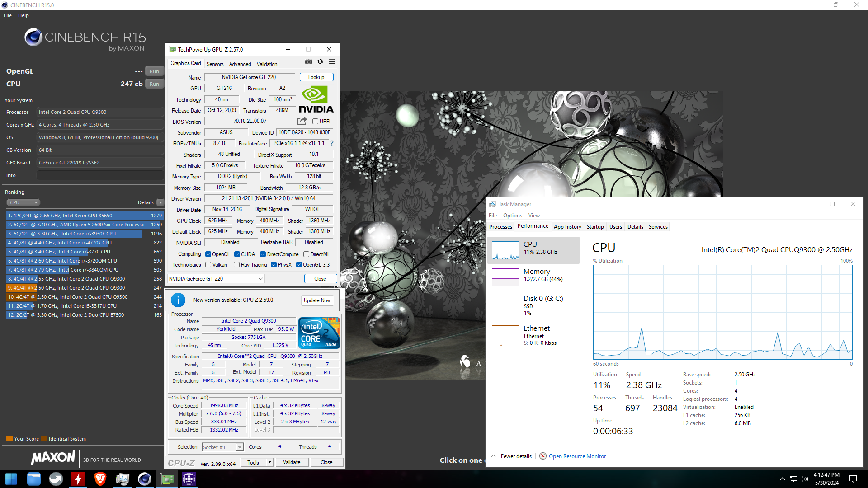Click the Open Resource Monitor link

577,456
